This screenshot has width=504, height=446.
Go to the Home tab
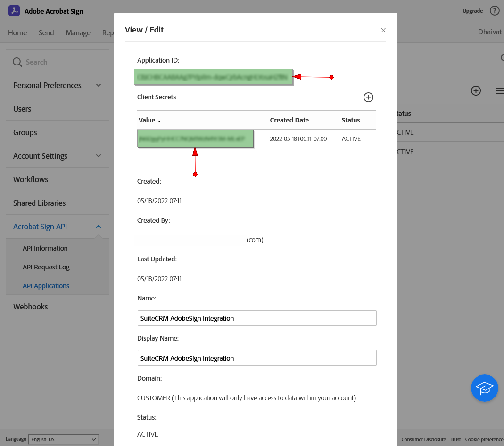(x=17, y=33)
